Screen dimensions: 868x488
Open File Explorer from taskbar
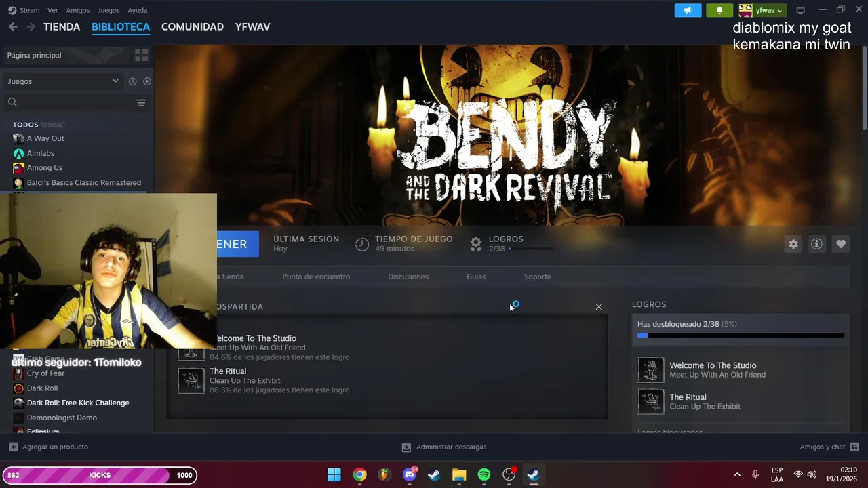(x=459, y=475)
